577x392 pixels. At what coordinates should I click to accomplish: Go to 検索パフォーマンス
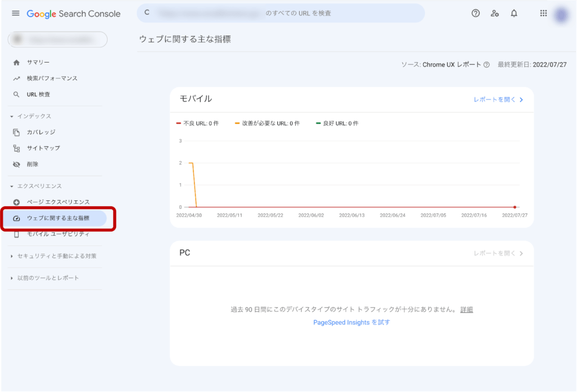52,78
